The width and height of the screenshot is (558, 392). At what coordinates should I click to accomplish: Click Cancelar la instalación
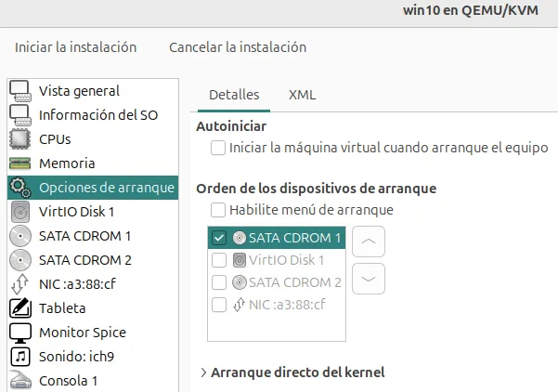point(238,47)
